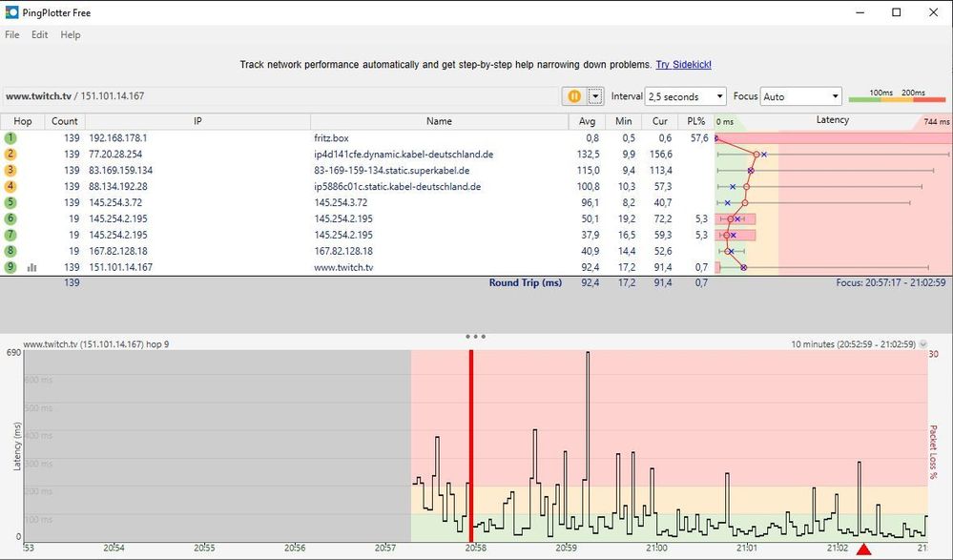Pause tracing with the orange pause button
The width and height of the screenshot is (953, 560).
tap(574, 96)
